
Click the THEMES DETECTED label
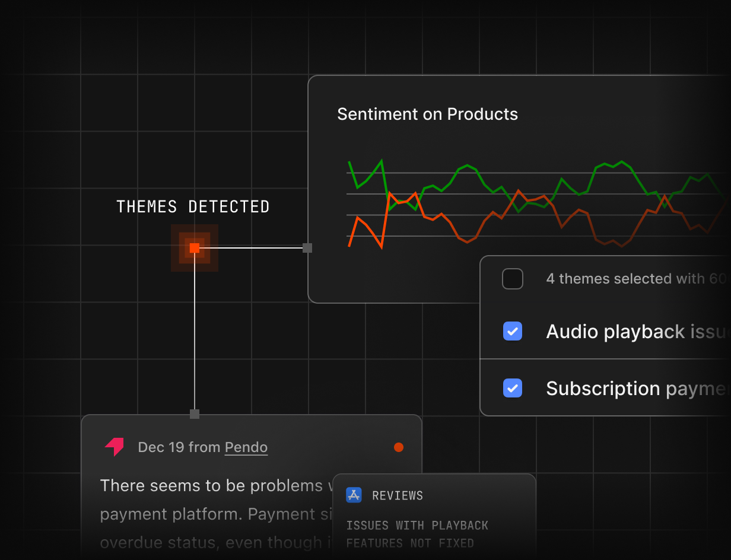193,207
